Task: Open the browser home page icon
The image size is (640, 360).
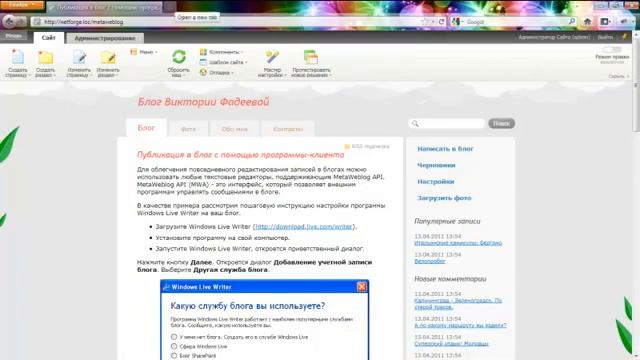Action: point(587,22)
